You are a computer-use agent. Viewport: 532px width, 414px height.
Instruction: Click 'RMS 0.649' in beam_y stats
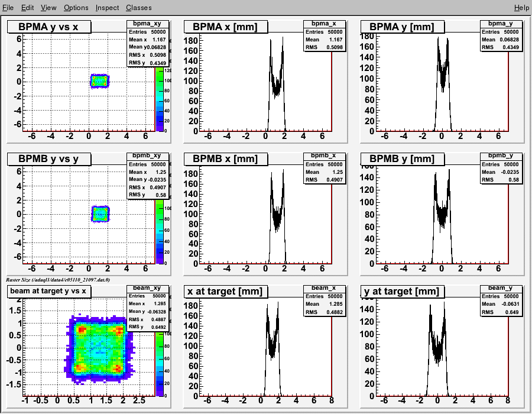click(501, 312)
